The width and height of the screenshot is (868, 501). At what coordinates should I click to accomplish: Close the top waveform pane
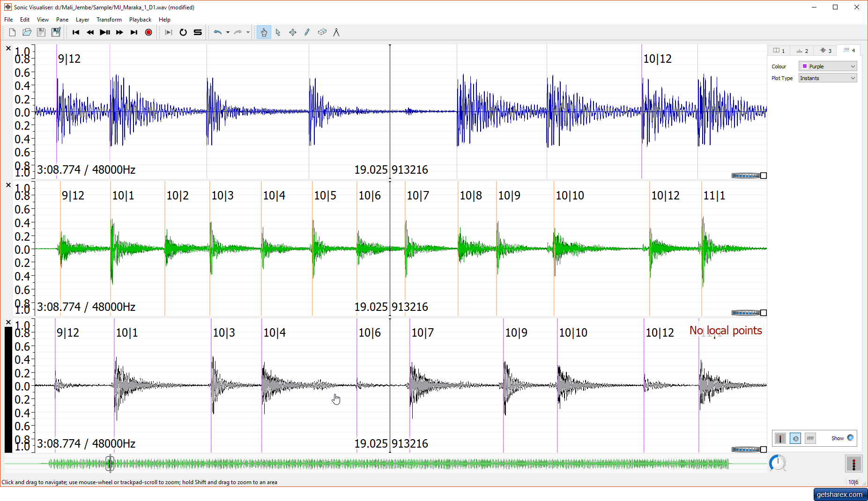coord(8,48)
